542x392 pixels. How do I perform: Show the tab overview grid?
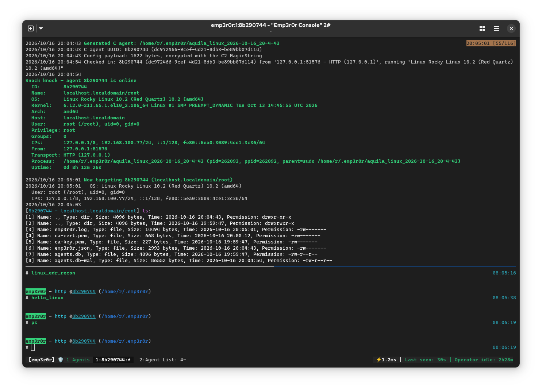pos(482,28)
